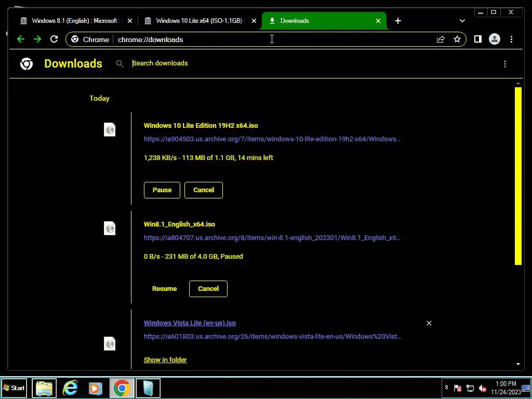Viewport: 532px width, 399px height.
Task: Click the yellow vertical scrollbar thumb
Action: tap(518, 176)
